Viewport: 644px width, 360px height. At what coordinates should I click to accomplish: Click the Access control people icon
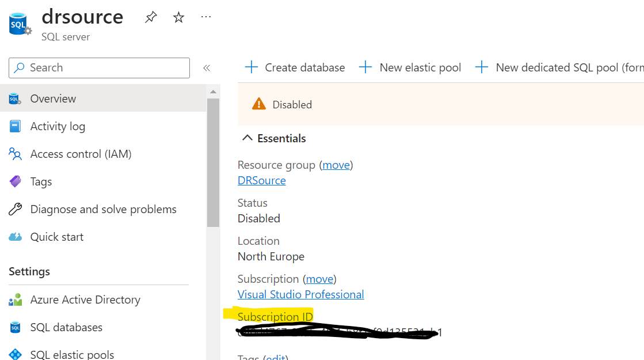point(15,154)
